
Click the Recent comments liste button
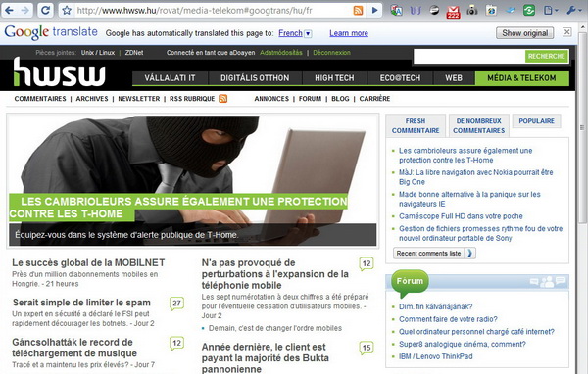(434, 253)
